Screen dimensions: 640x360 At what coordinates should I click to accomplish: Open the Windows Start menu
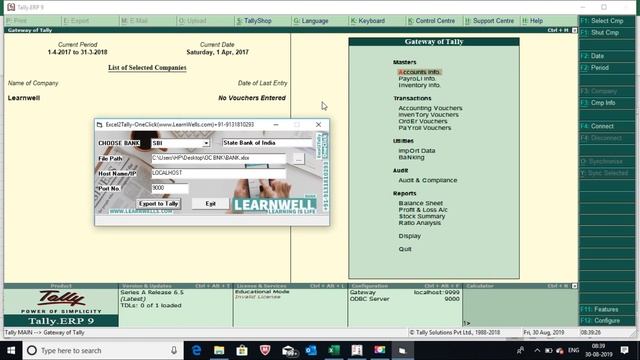tap(11, 351)
